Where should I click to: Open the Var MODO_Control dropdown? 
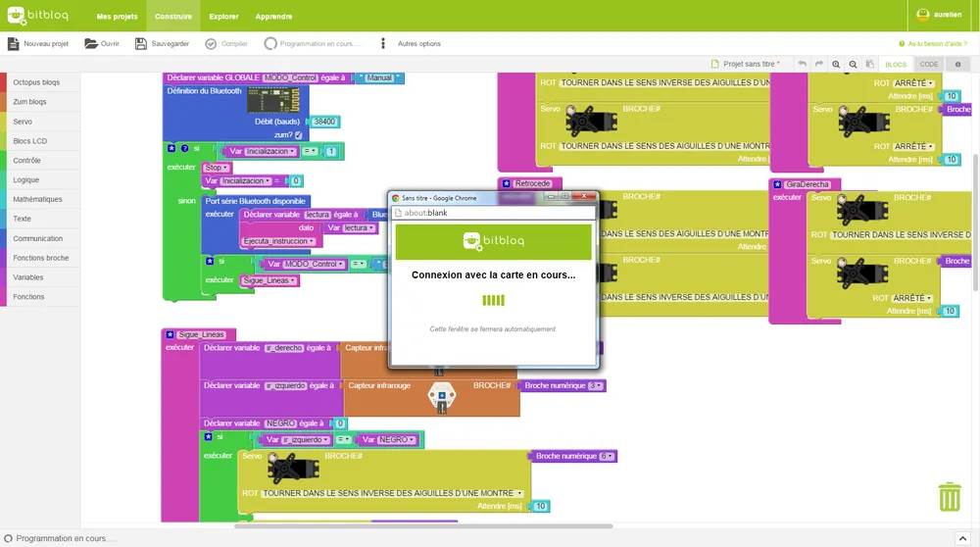tap(315, 265)
